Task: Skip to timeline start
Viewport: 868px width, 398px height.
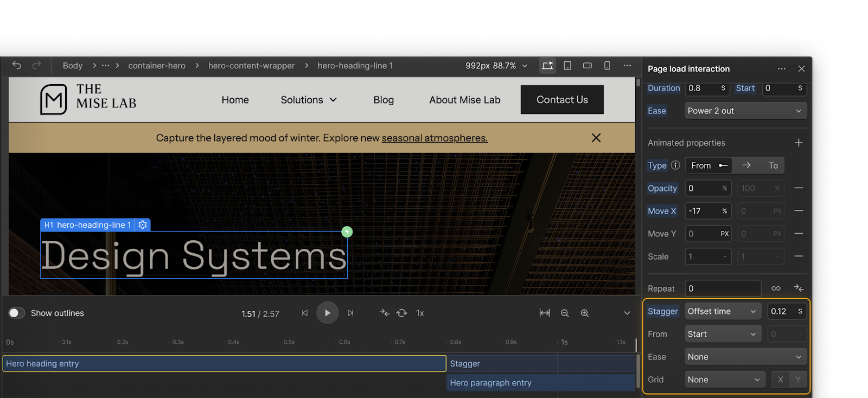Action: point(305,313)
